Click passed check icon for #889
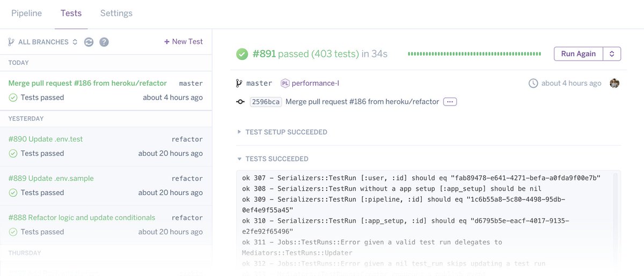This screenshot has width=644, height=276. (x=13, y=192)
